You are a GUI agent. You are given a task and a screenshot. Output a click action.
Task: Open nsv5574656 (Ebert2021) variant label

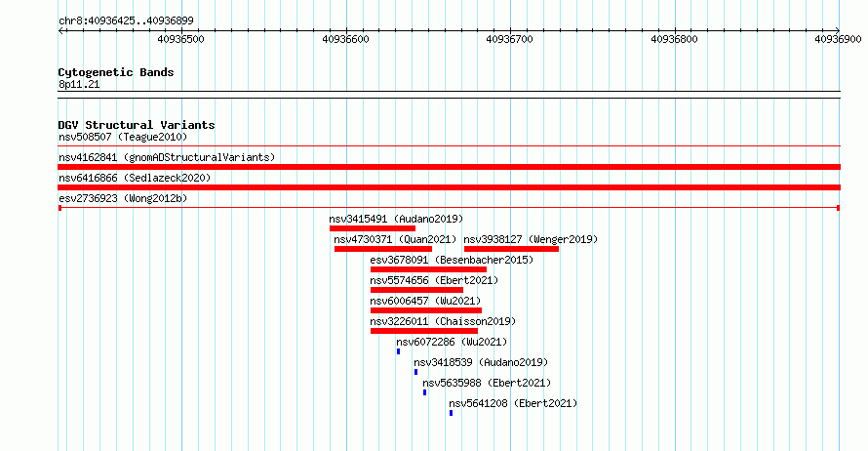434,280
